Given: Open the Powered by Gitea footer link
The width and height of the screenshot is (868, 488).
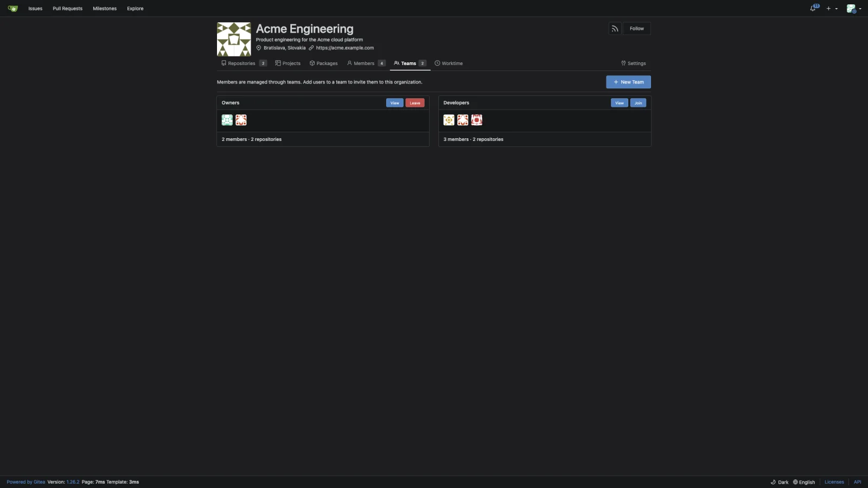Looking at the screenshot, I should point(26,482).
